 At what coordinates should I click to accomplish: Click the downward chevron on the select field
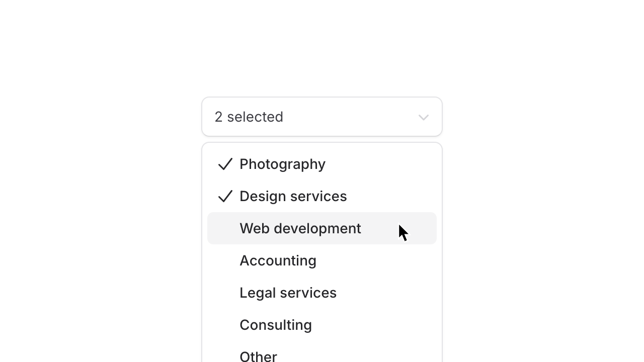(x=423, y=117)
